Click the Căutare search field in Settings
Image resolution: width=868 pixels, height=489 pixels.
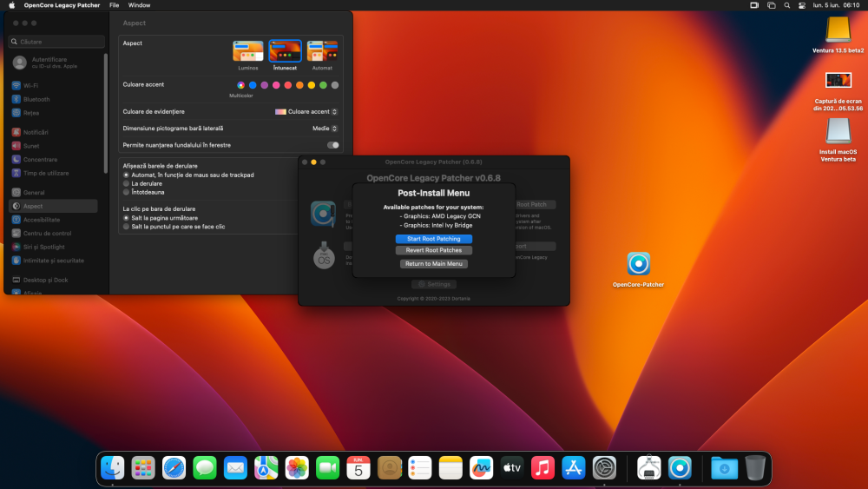[x=56, y=42]
